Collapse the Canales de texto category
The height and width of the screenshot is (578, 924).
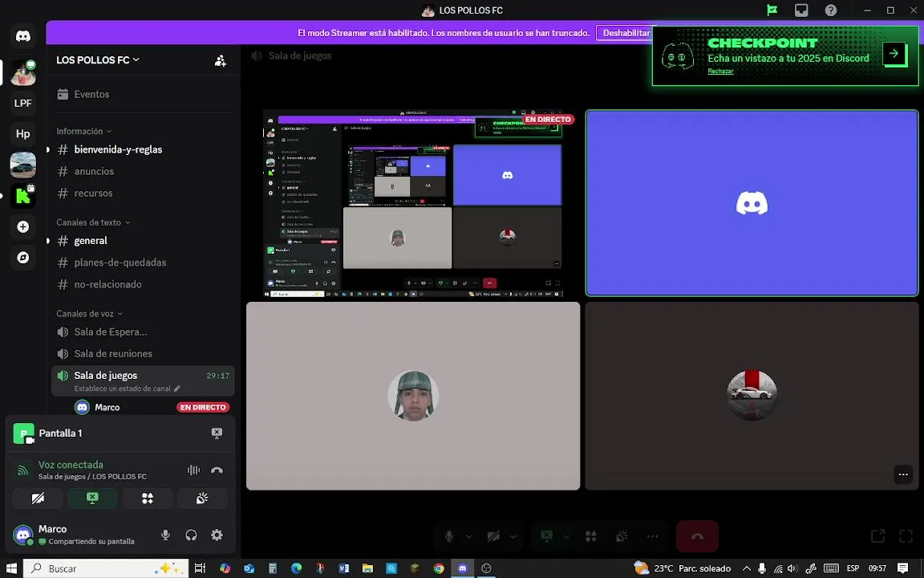[x=93, y=222]
